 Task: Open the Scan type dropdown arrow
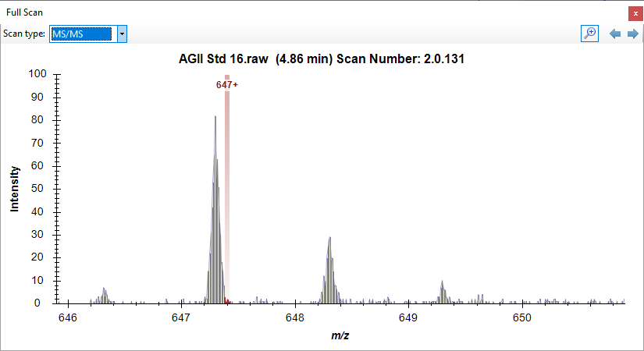122,34
